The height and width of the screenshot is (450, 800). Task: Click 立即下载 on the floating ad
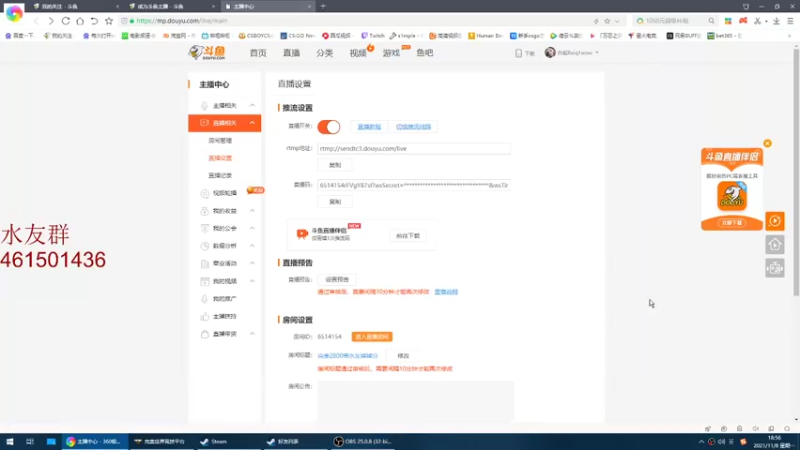tap(732, 223)
